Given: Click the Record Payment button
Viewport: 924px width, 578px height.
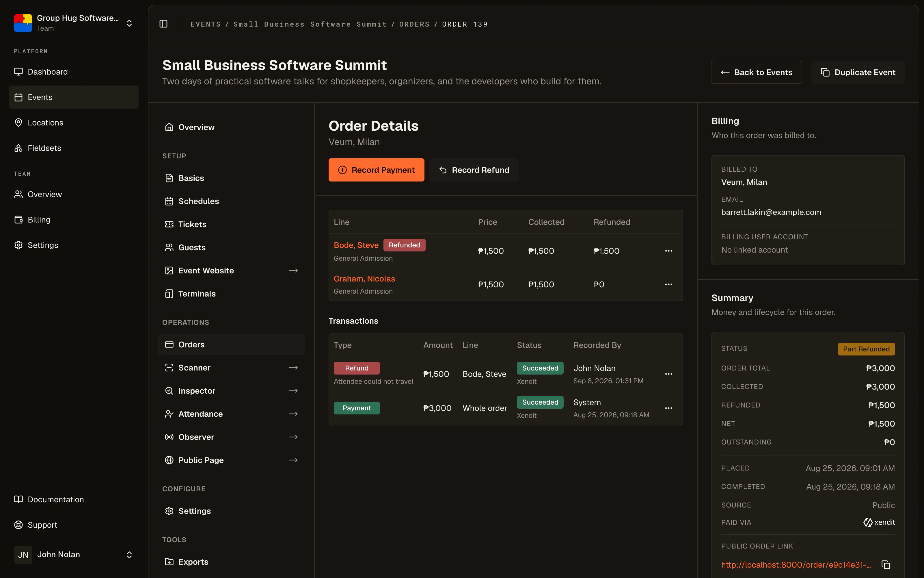Looking at the screenshot, I should [376, 170].
